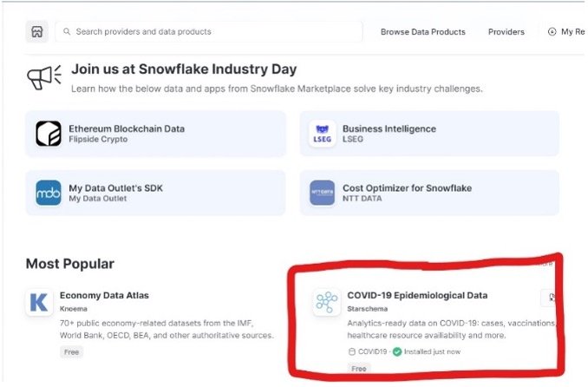Click the megaphone announcement icon
The width and height of the screenshot is (588, 387).
(44, 77)
